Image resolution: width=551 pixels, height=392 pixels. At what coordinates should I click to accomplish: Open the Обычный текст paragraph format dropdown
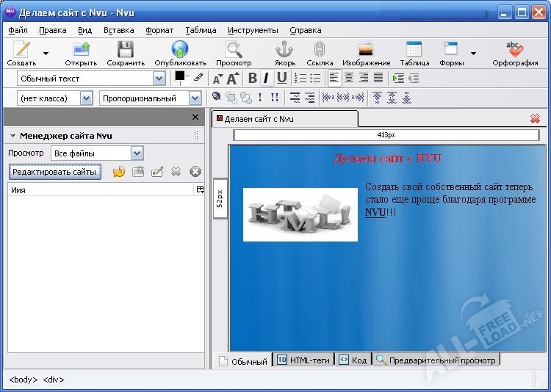point(159,79)
